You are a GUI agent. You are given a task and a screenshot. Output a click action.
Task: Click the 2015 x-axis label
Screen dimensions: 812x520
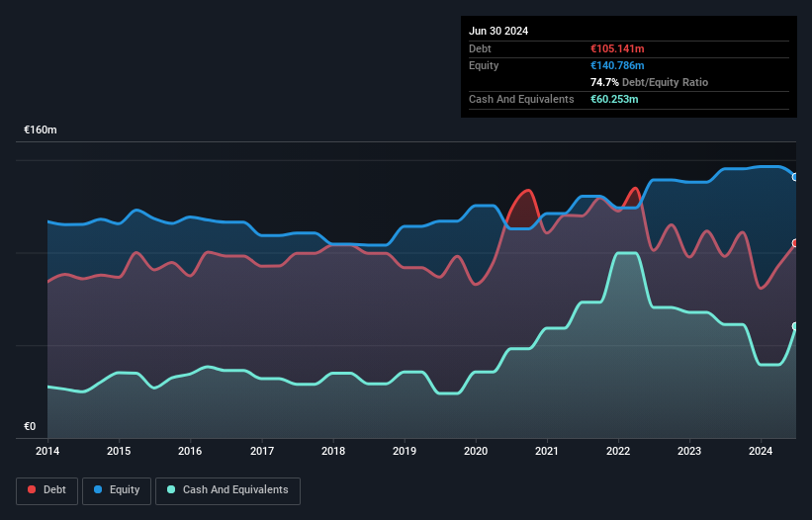[x=119, y=451]
